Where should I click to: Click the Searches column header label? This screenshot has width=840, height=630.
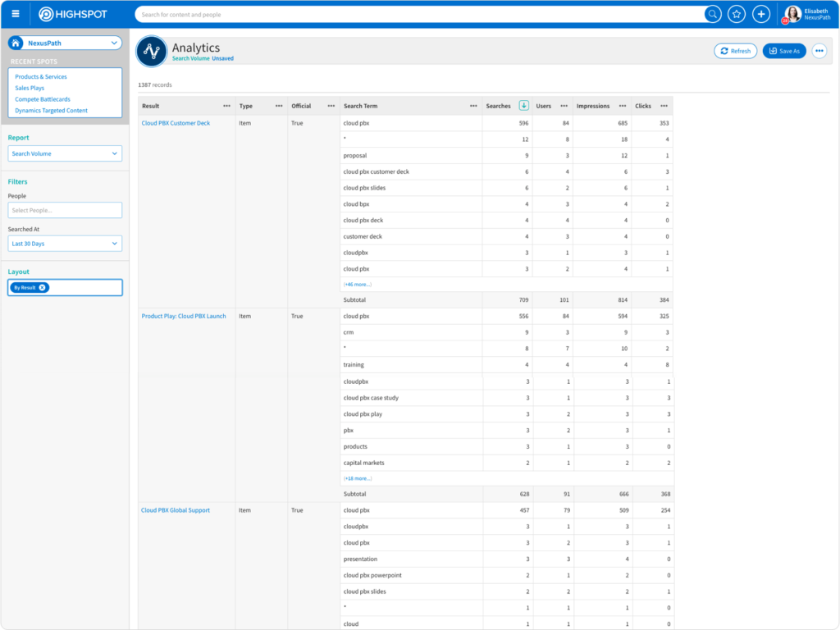pos(498,106)
